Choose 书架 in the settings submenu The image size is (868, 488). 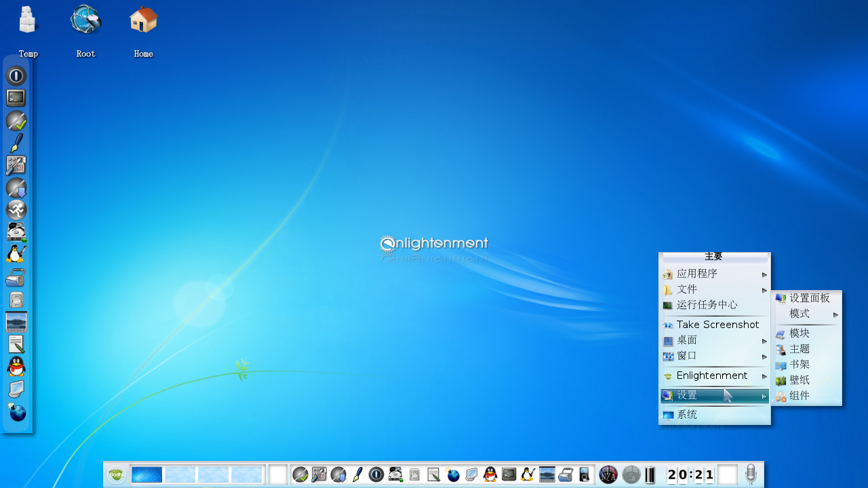(x=807, y=365)
